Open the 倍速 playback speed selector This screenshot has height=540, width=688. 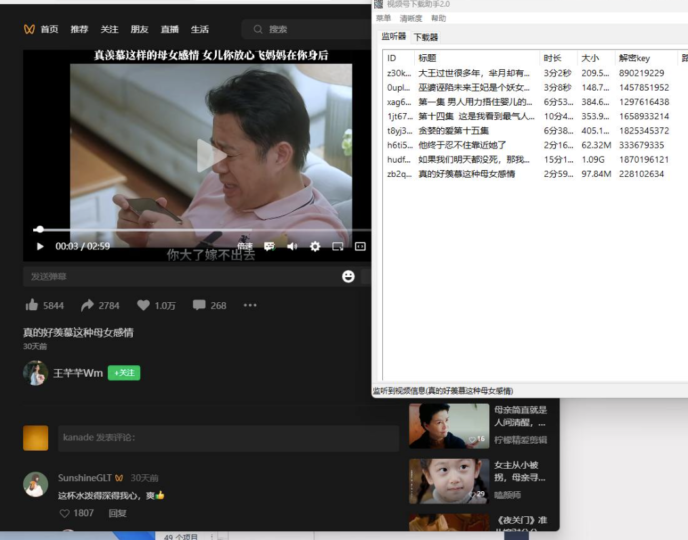245,246
